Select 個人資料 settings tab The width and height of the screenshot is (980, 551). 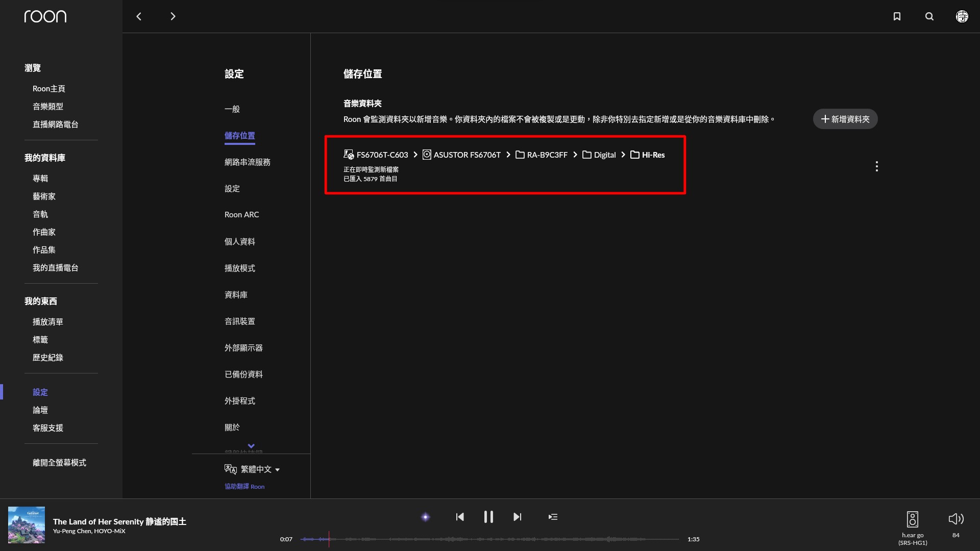[x=240, y=242]
